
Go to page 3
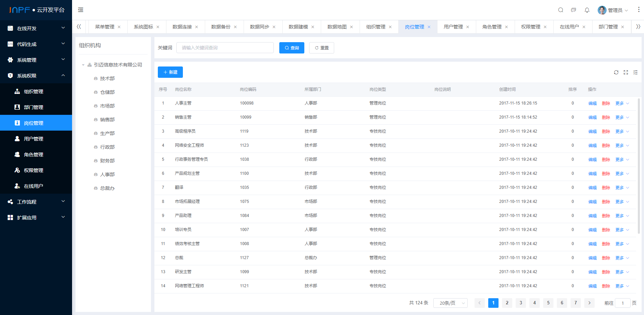pyautogui.click(x=521, y=303)
